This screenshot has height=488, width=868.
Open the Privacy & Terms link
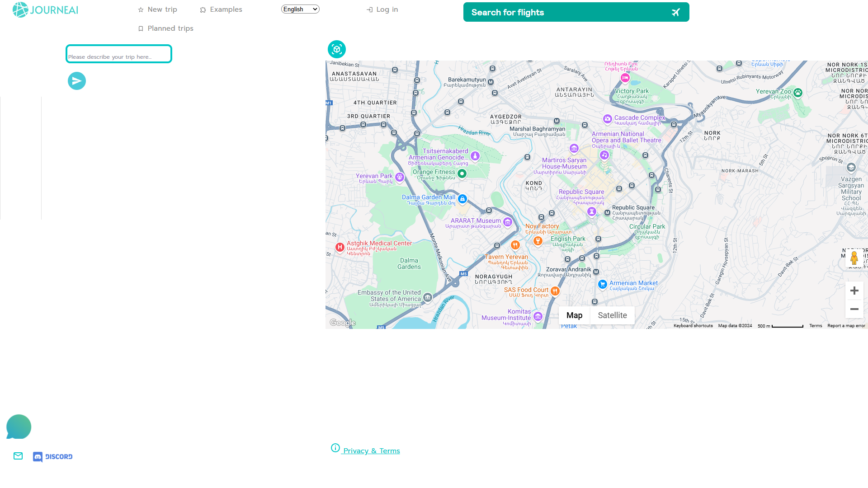371,450
